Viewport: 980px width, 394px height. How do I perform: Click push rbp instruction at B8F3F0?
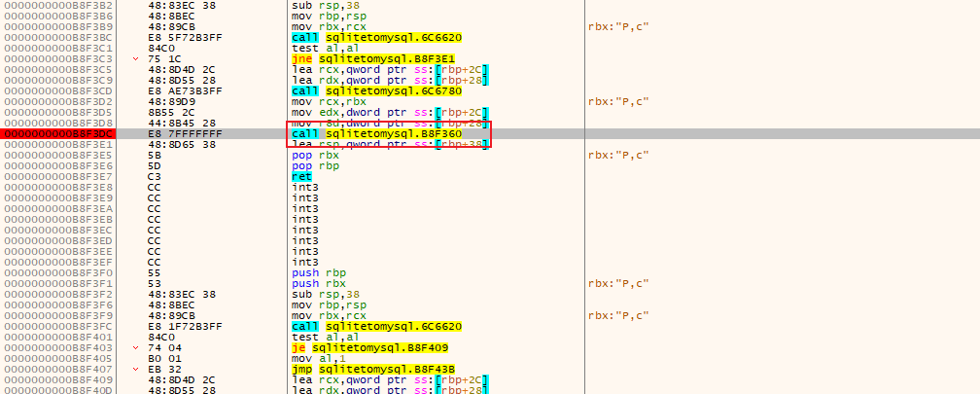319,272
